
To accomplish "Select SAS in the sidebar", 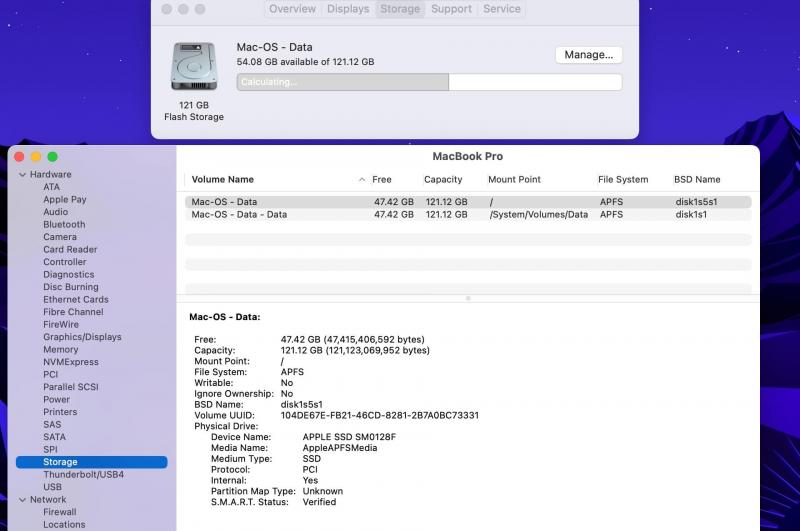I will tap(52, 424).
